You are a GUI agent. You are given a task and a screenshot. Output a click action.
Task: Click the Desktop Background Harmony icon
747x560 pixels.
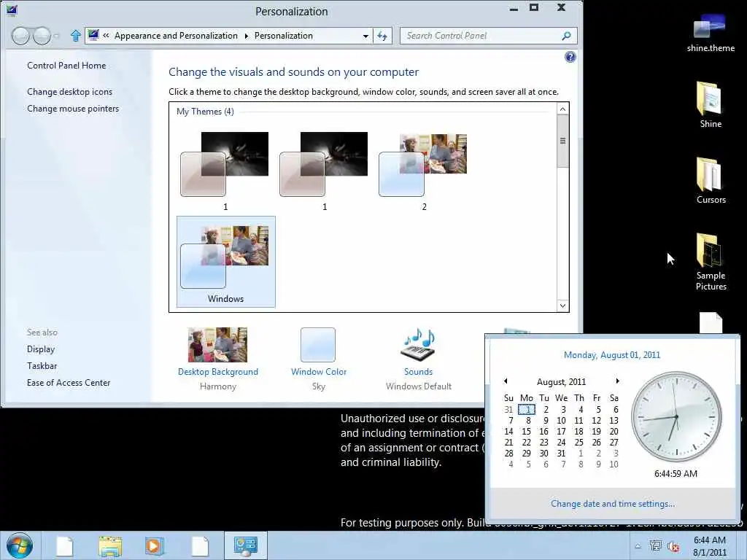click(x=217, y=345)
